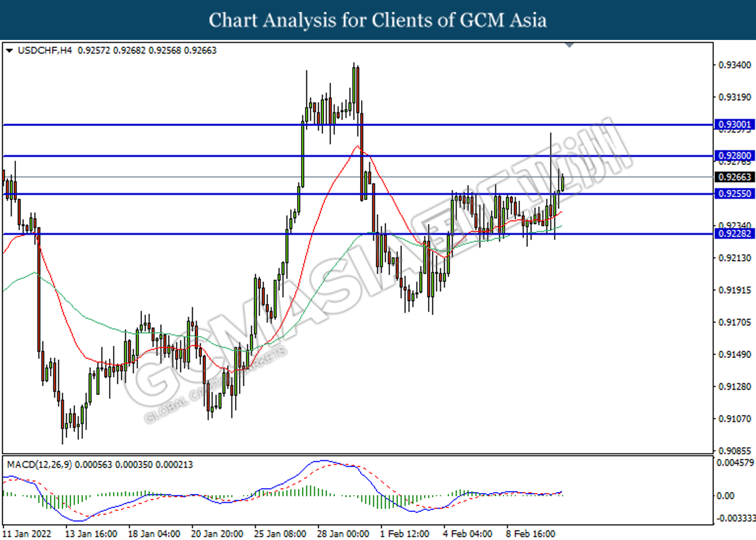Click the MACD values 0.000563 0.000350 0.000213
This screenshot has height=540, width=756.
[134, 464]
